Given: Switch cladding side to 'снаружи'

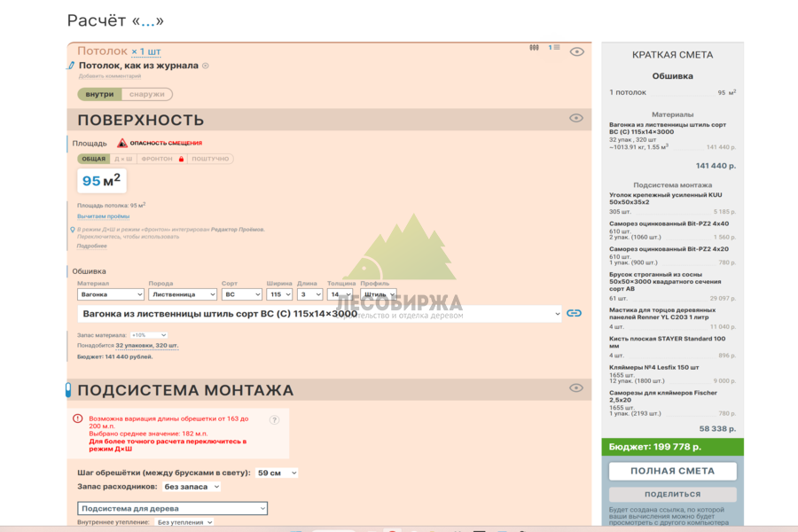Looking at the screenshot, I should pos(146,94).
